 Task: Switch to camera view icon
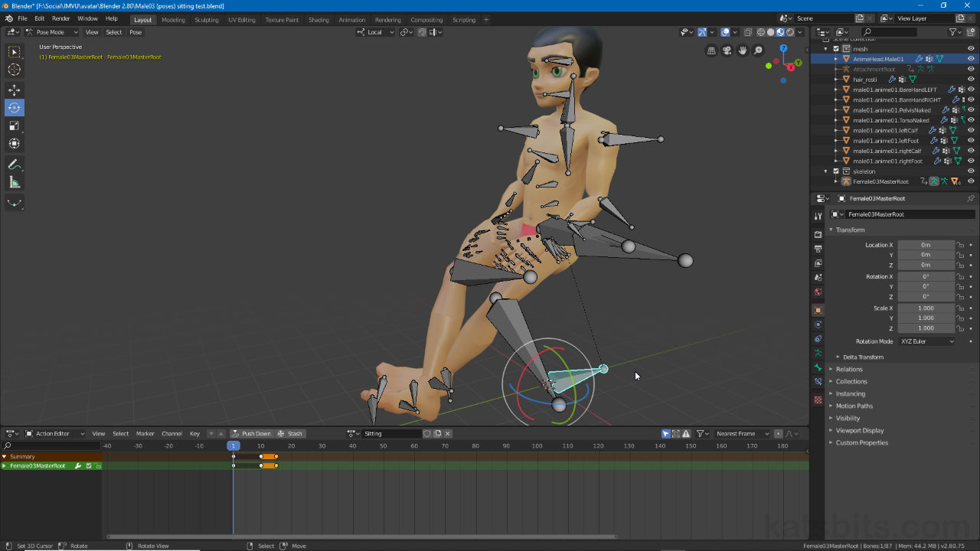[x=727, y=51]
